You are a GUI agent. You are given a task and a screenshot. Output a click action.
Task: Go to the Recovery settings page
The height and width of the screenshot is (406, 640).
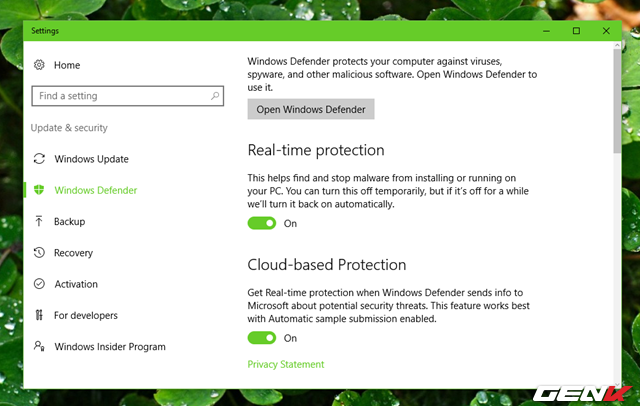click(x=73, y=253)
